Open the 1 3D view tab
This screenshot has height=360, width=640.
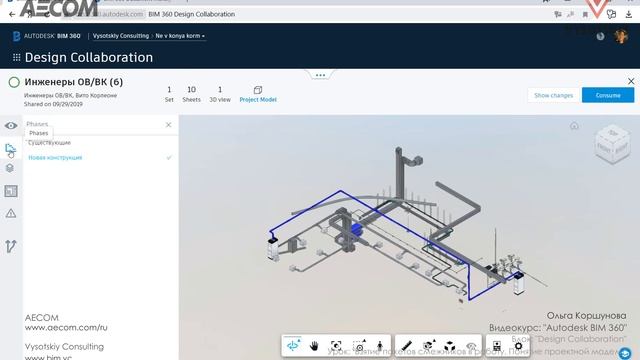[x=220, y=94]
